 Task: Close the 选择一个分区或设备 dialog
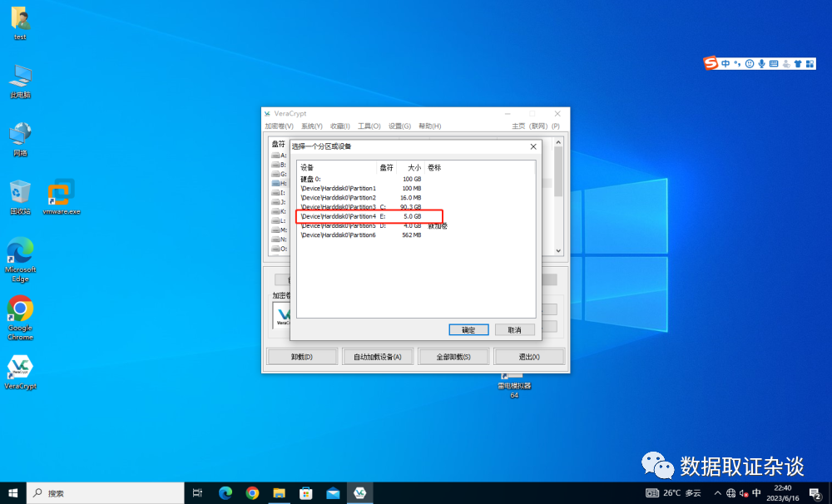click(533, 146)
